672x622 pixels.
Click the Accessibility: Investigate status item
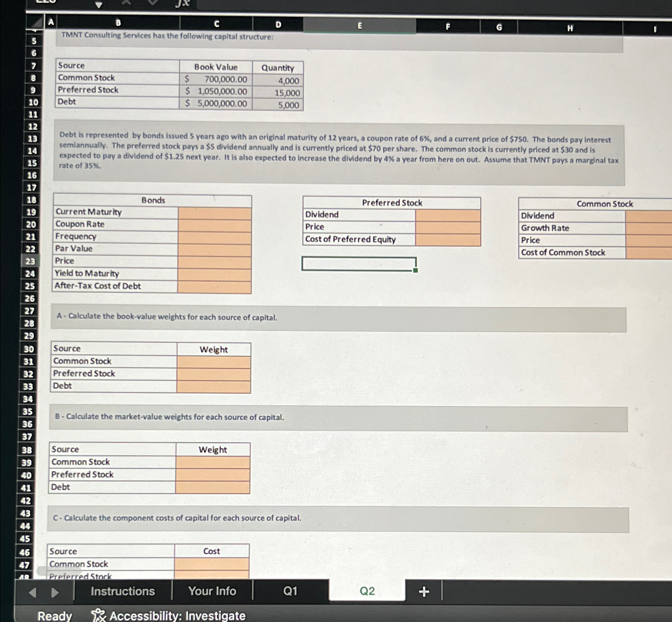coord(168,616)
